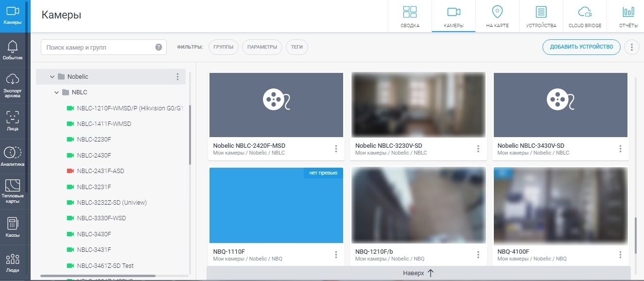Select camera NBLC-2230F in tree
The width and height of the screenshot is (644, 281).
(x=88, y=140)
